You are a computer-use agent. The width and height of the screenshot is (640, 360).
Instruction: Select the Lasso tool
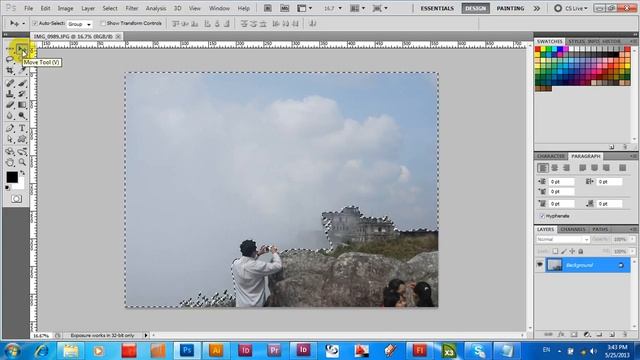point(10,60)
